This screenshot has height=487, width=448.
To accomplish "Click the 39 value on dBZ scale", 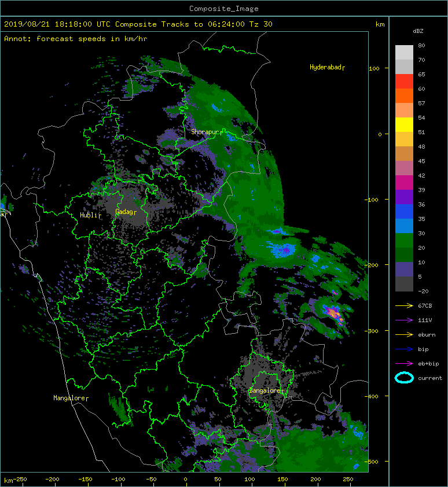I will [x=421, y=190].
